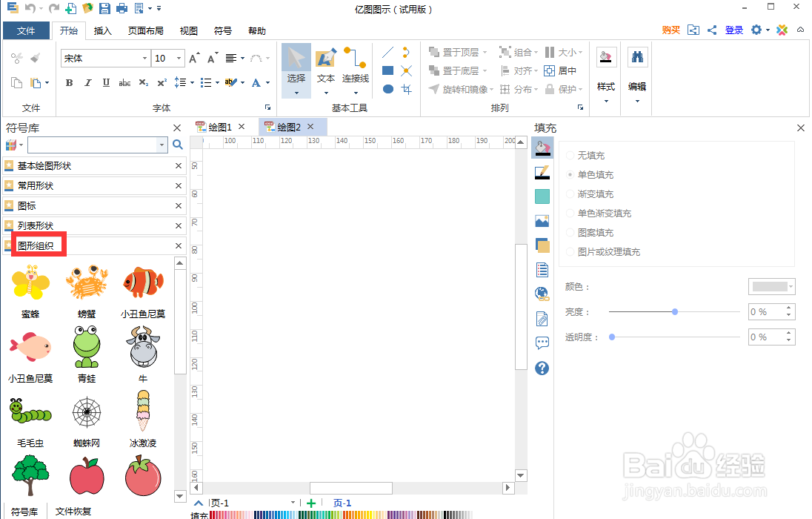Select the line drawing tool
Viewport: 812px width, 519px height.
[388, 52]
